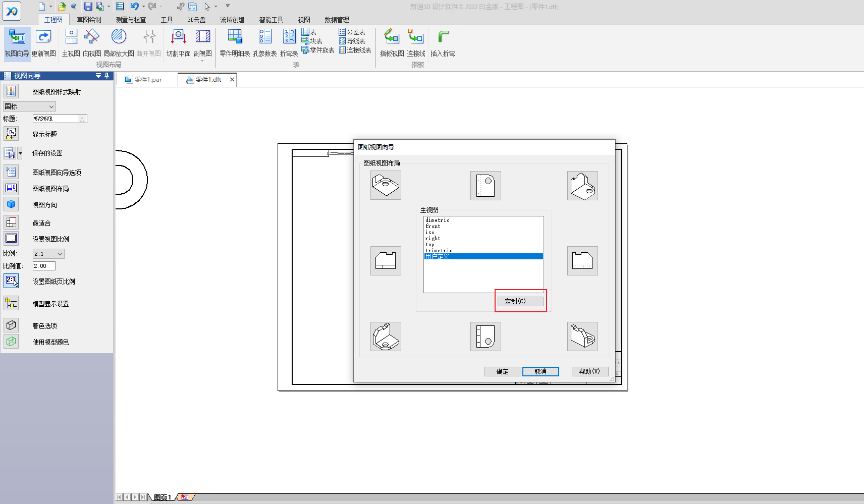Click the 导线表 (Wire Table) item
Image resolution: width=864 pixels, height=504 pixels.
pos(352,41)
